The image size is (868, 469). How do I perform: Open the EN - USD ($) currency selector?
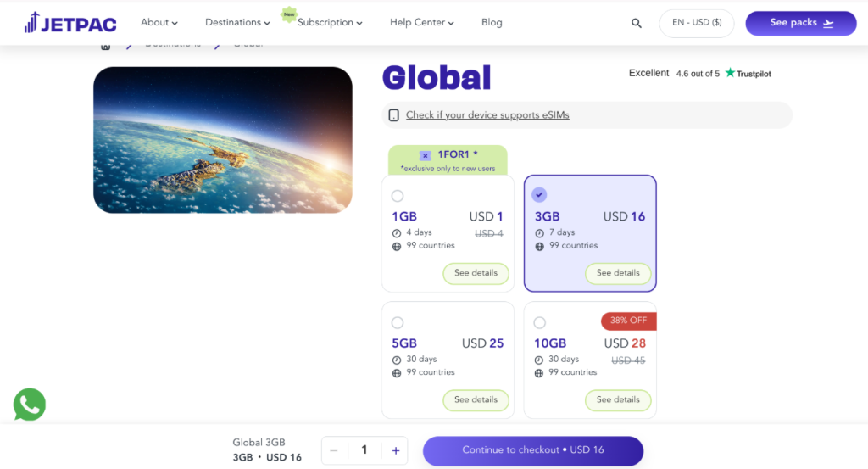[697, 23]
